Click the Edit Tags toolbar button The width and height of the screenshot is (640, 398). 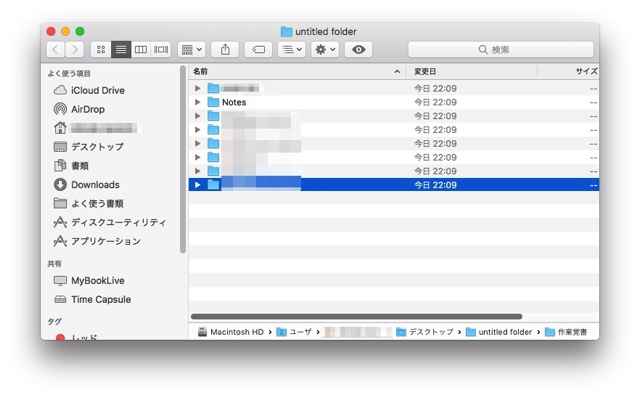point(258,49)
